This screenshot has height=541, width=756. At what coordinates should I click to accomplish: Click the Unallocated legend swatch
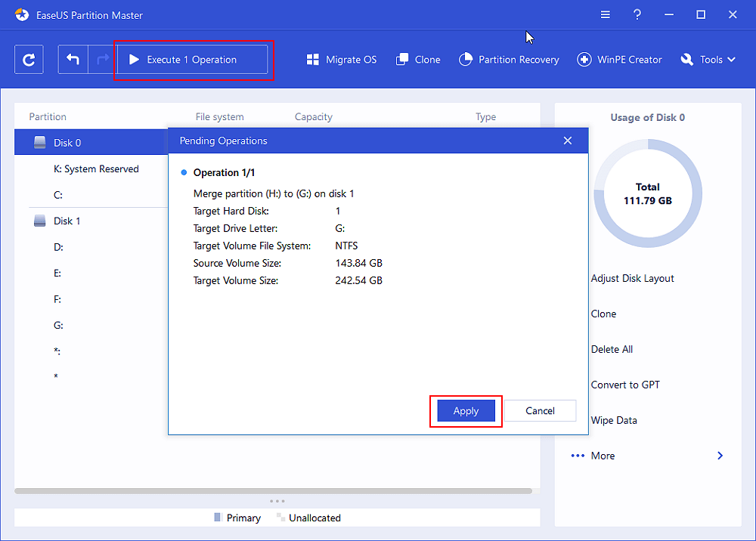(x=280, y=517)
